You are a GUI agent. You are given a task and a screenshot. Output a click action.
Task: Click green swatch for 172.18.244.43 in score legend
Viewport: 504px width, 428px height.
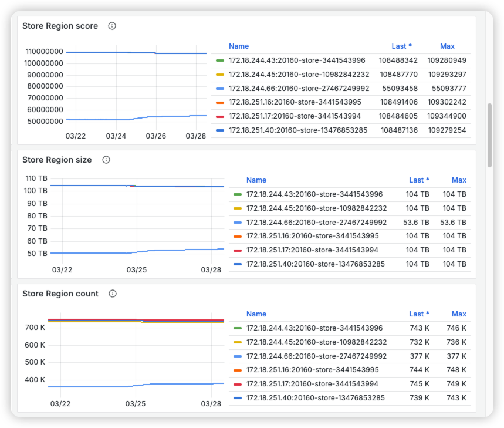220,60
